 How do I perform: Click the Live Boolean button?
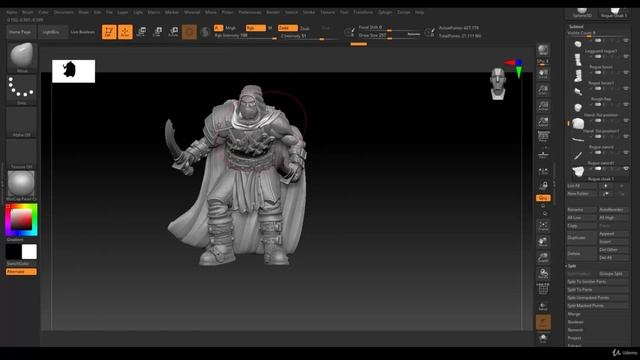[82, 32]
